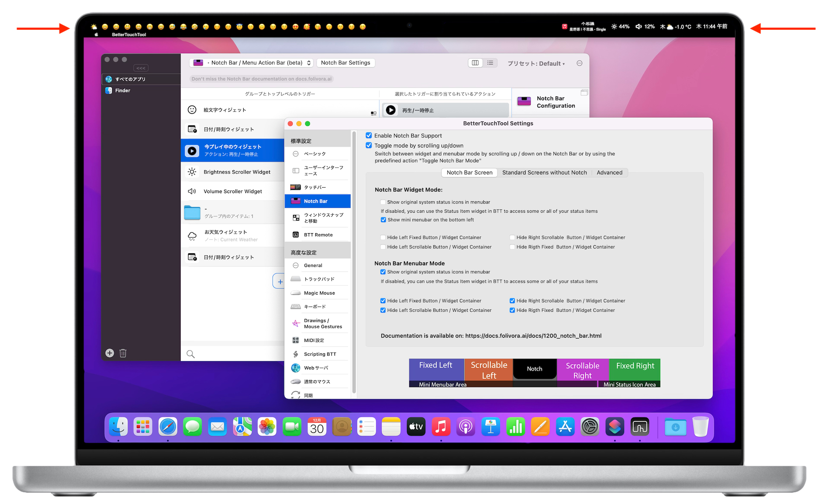819x504 pixels.
Task: Collapse the sidebar with the <<< button
Action: [141, 68]
